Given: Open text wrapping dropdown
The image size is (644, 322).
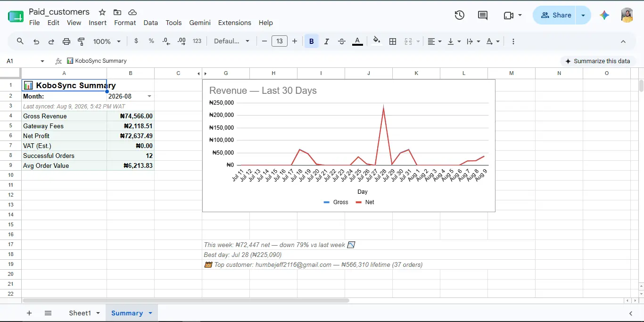Looking at the screenshot, I should coord(473,41).
